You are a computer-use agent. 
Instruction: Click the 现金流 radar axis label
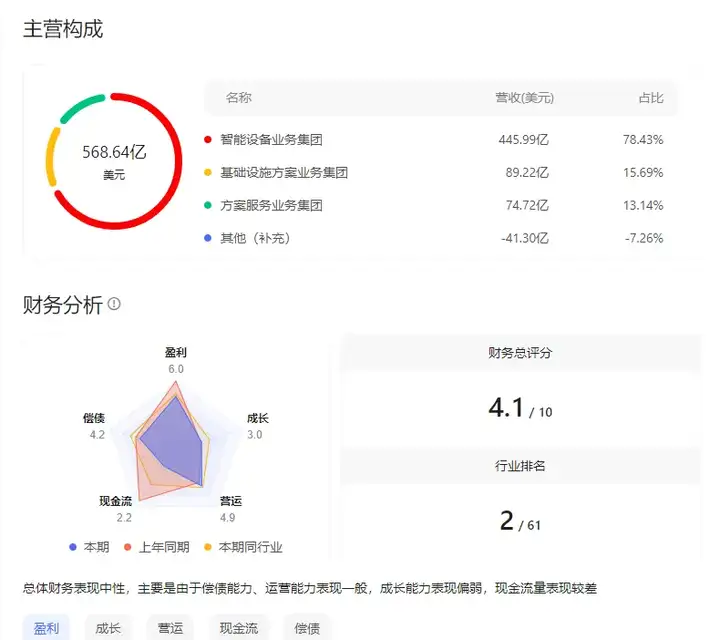click(116, 501)
